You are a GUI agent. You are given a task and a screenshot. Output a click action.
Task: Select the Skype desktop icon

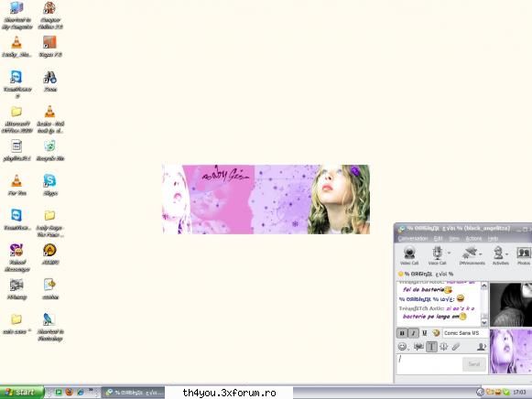tap(49, 185)
